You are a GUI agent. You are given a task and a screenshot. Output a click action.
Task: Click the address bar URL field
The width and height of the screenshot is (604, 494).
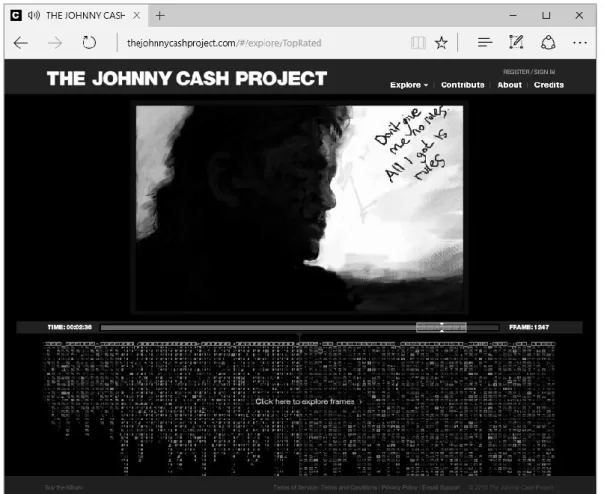[x=224, y=43]
